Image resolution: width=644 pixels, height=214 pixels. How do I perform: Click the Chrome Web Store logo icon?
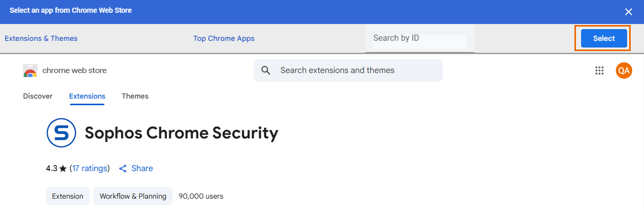(30, 70)
